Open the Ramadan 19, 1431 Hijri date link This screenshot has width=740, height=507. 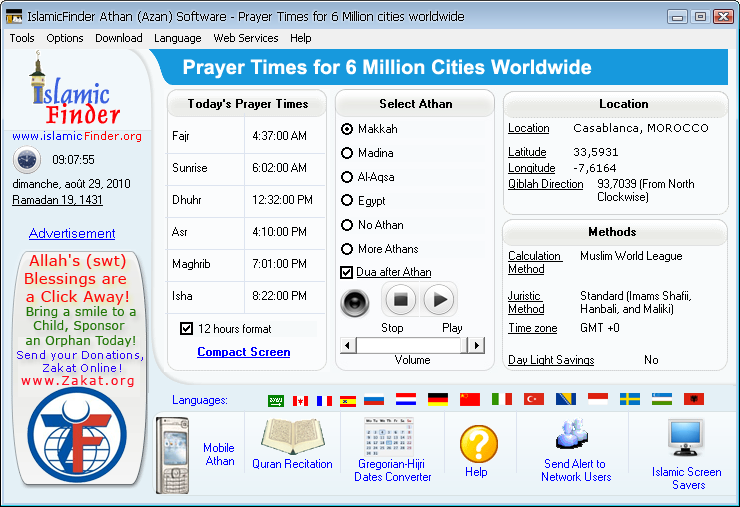(57, 200)
